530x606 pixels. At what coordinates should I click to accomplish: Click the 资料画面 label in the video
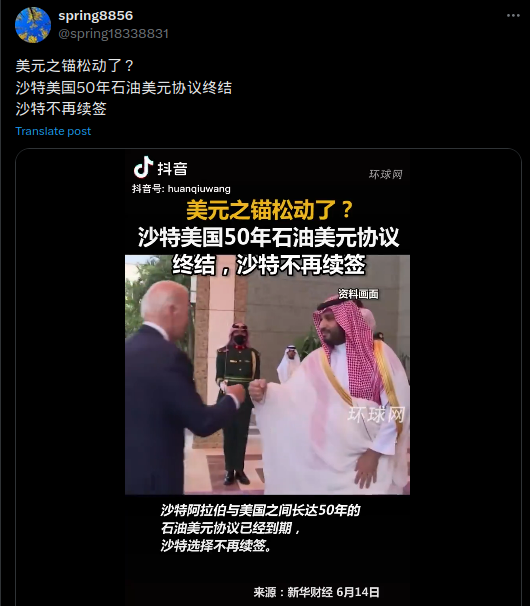(x=358, y=294)
